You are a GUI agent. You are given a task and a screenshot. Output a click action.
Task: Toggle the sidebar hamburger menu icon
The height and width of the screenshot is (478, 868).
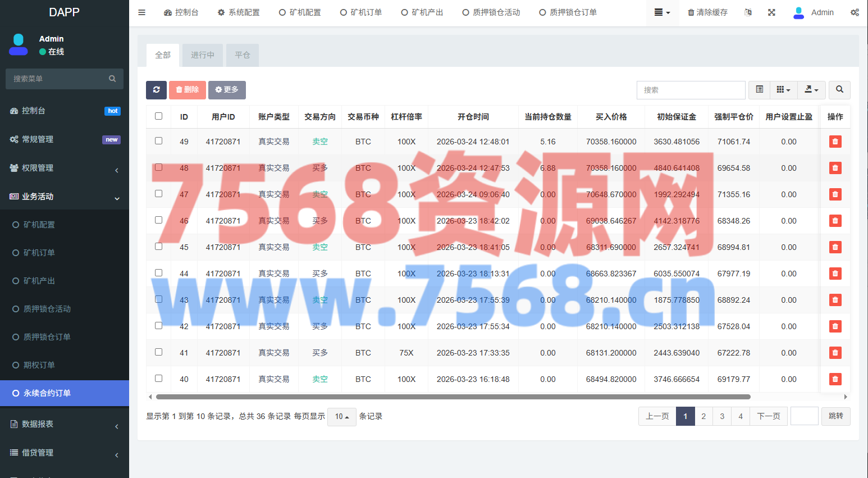142,12
